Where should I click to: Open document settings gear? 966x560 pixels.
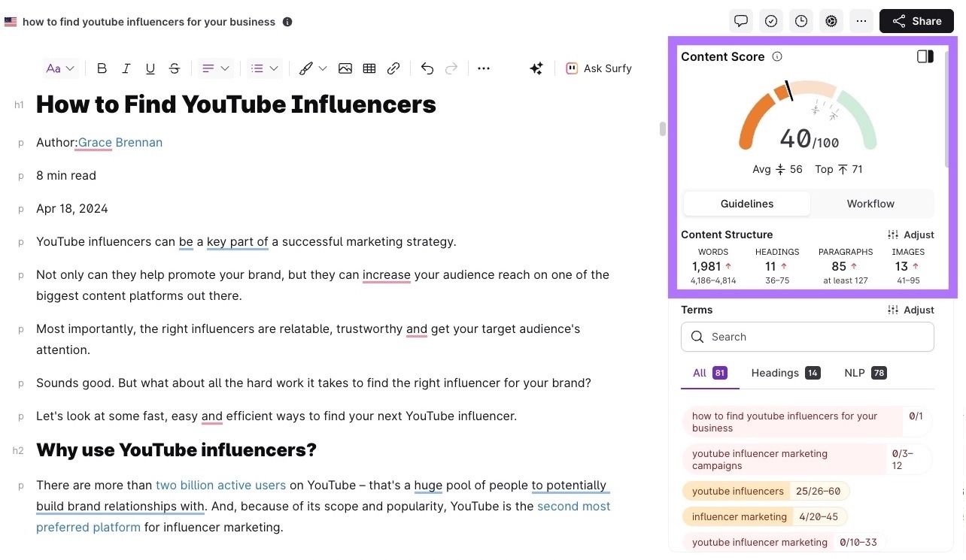pos(831,21)
